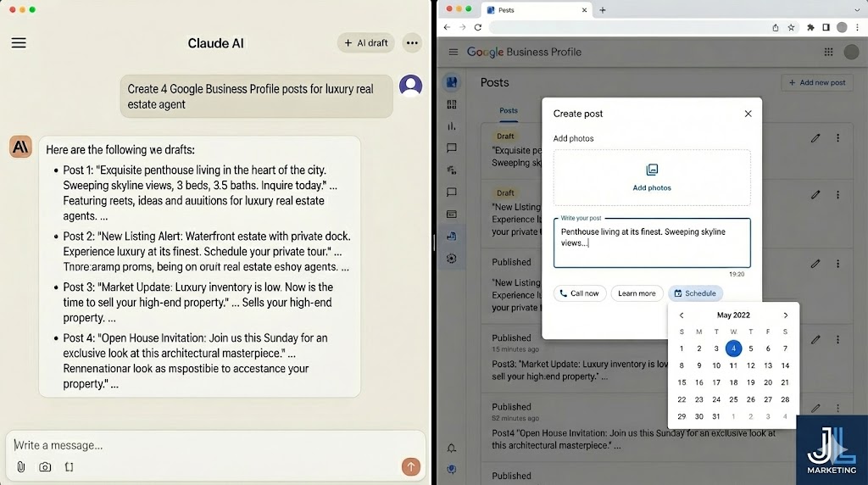Open the three-dot options menu in Claude

pyautogui.click(x=412, y=43)
